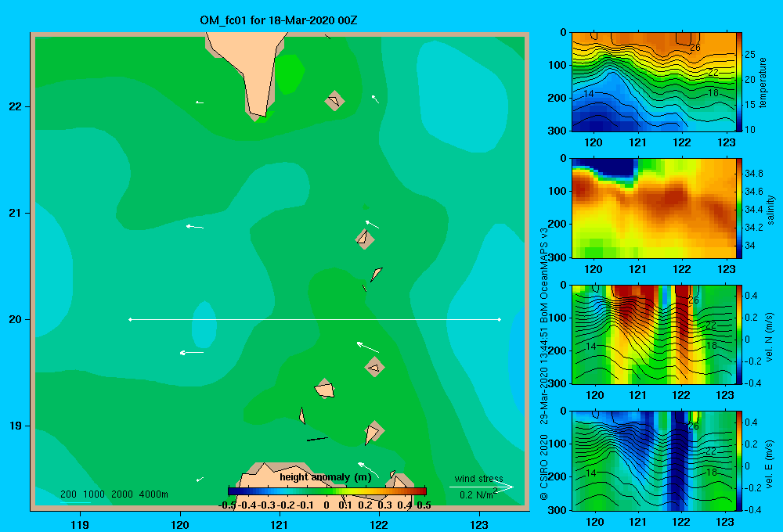This screenshot has width=783, height=532.
Task: Click the salinity color scale bar
Action: 739,208
